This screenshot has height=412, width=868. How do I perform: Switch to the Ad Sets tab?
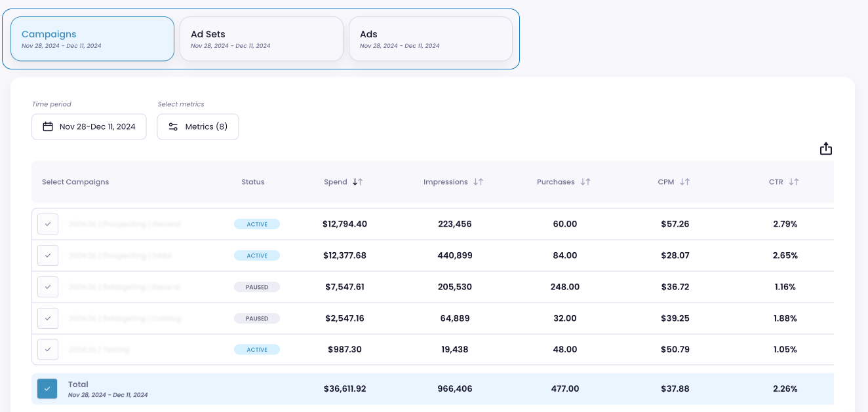261,39
